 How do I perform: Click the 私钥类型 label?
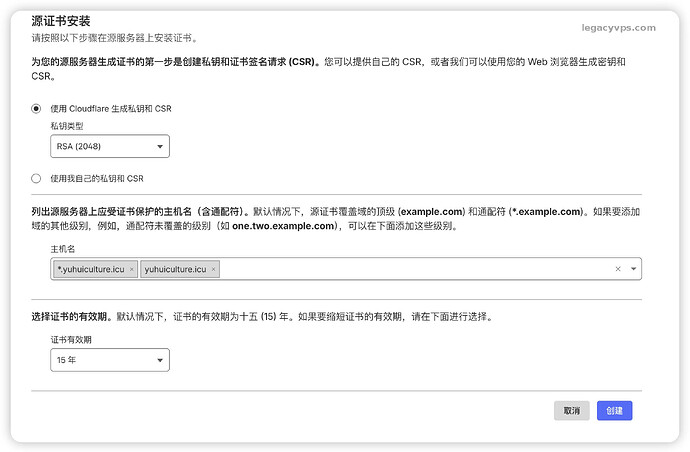click(x=67, y=126)
